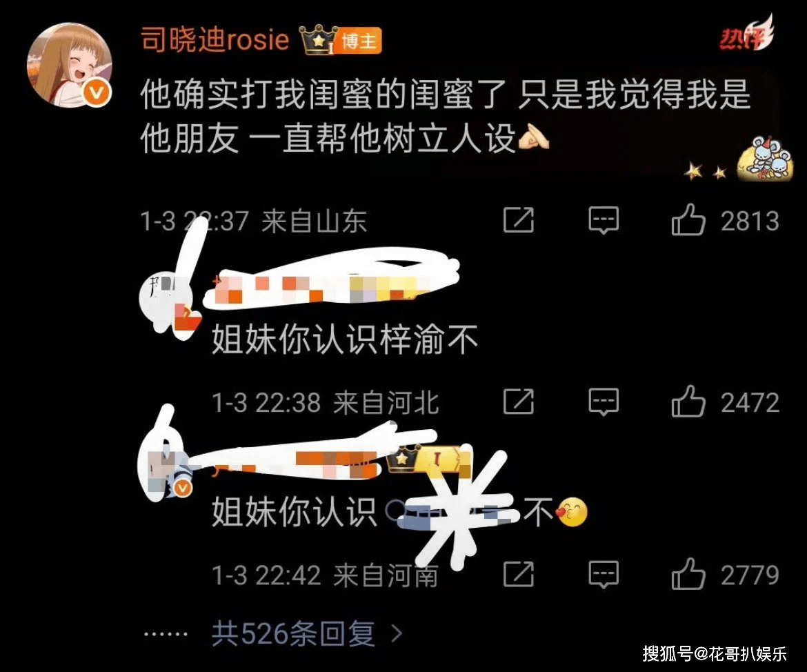The width and height of the screenshot is (807, 672).
Task: Tap the crown level badge beside 司晓迪rosie
Action: coord(319,40)
